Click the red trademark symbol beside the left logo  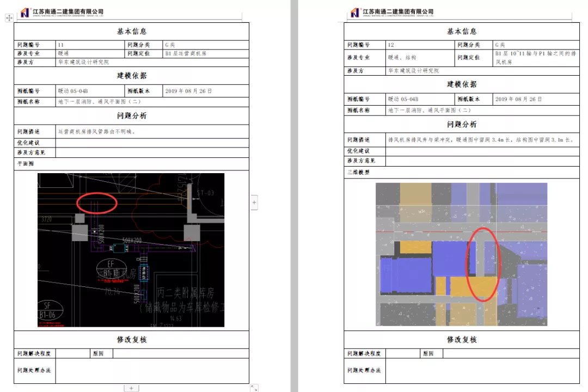32,8
